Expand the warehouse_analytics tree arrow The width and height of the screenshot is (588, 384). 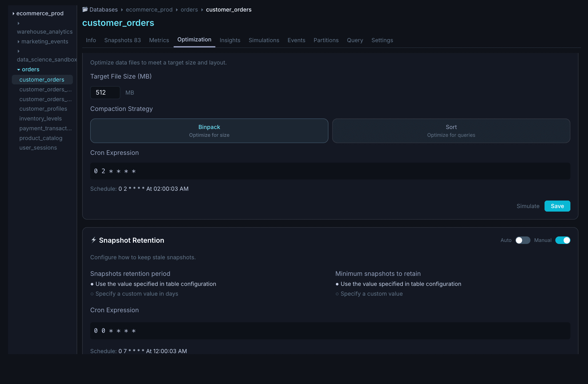(19, 23)
